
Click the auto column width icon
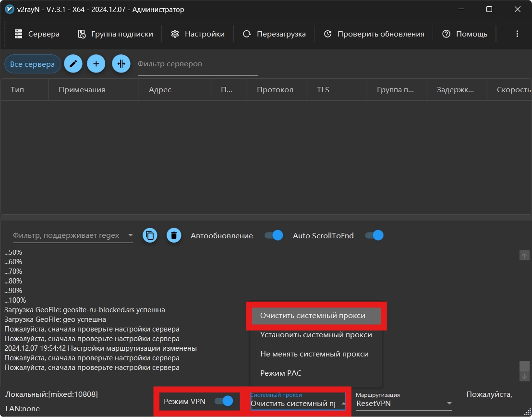click(x=121, y=64)
